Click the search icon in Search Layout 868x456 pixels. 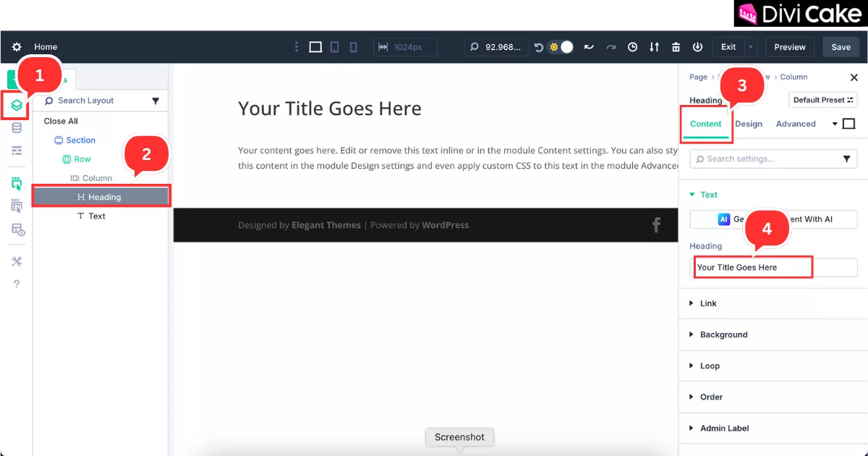(49, 101)
